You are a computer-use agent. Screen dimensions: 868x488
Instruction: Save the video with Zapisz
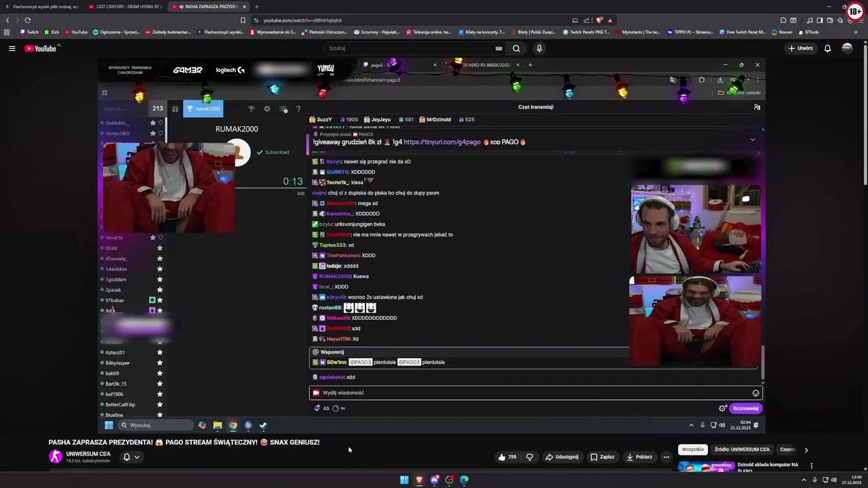[x=602, y=457]
